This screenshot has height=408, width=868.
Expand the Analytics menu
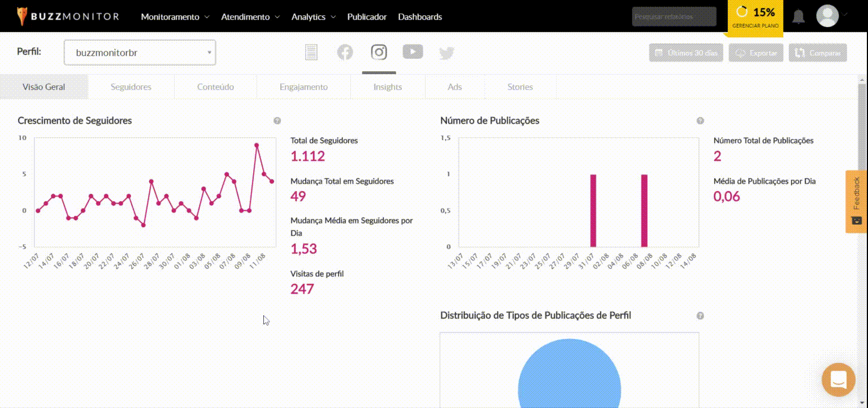(x=313, y=17)
